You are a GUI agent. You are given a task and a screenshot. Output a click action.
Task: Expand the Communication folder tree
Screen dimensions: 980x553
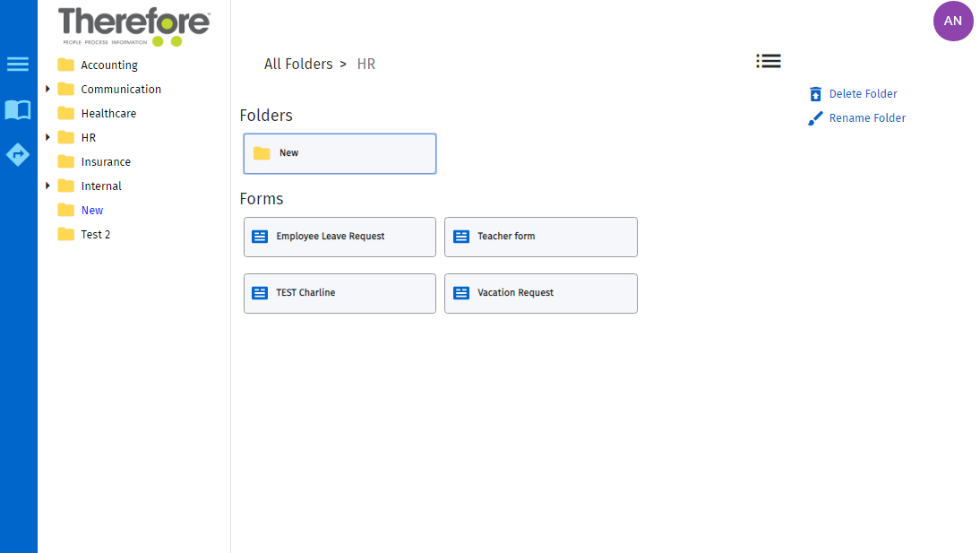(x=48, y=89)
